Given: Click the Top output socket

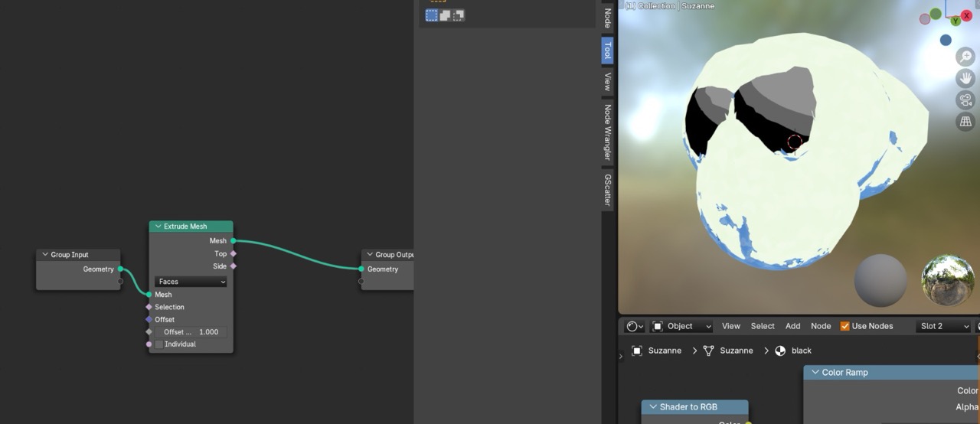Looking at the screenshot, I should [234, 253].
